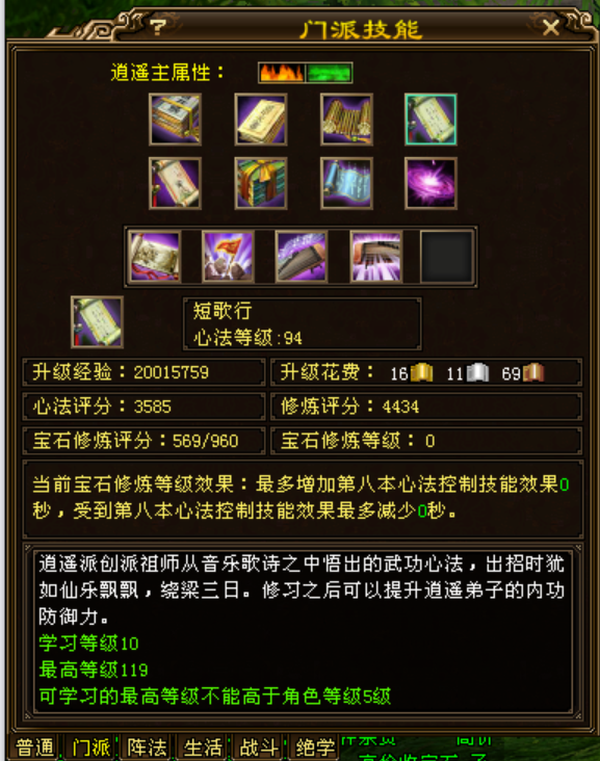
Task: Select the highlighted 短歌行 scroll icon
Action: click(431, 120)
